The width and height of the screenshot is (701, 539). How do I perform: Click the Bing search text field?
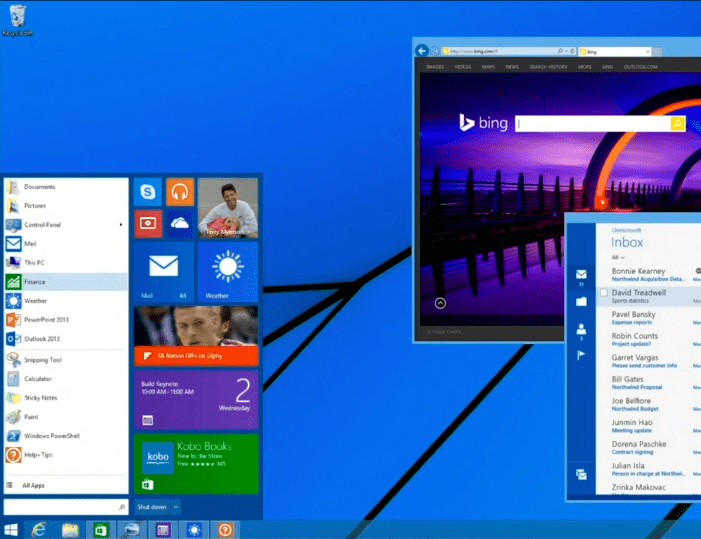tap(593, 123)
